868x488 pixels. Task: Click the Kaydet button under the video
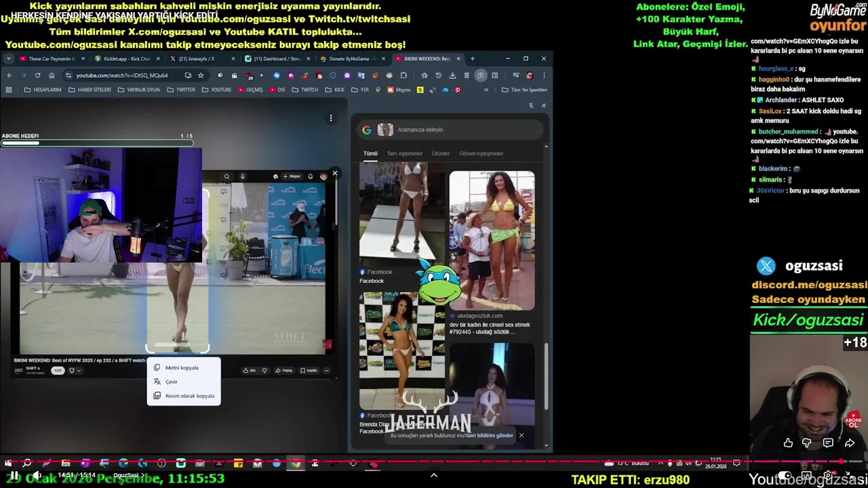coord(309,370)
